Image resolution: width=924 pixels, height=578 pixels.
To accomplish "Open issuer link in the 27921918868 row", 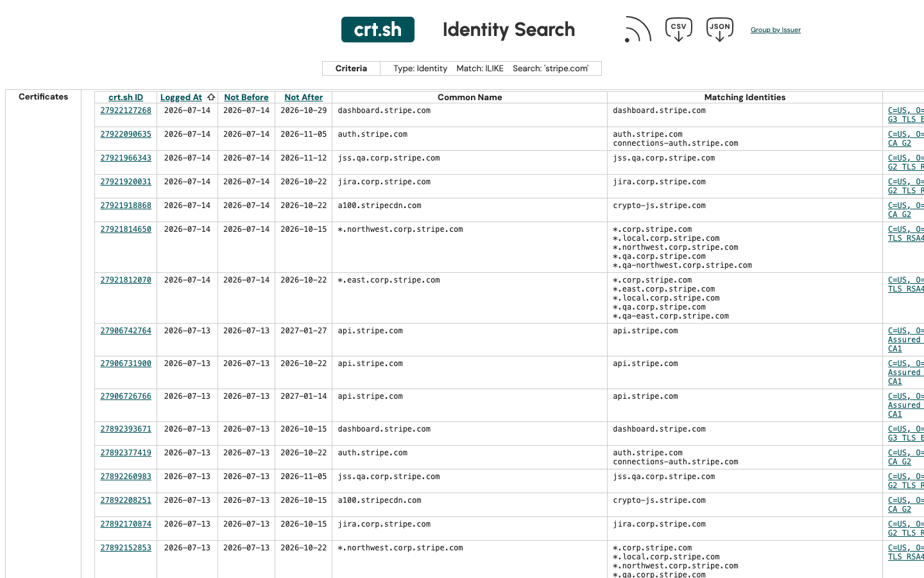I will (906, 210).
